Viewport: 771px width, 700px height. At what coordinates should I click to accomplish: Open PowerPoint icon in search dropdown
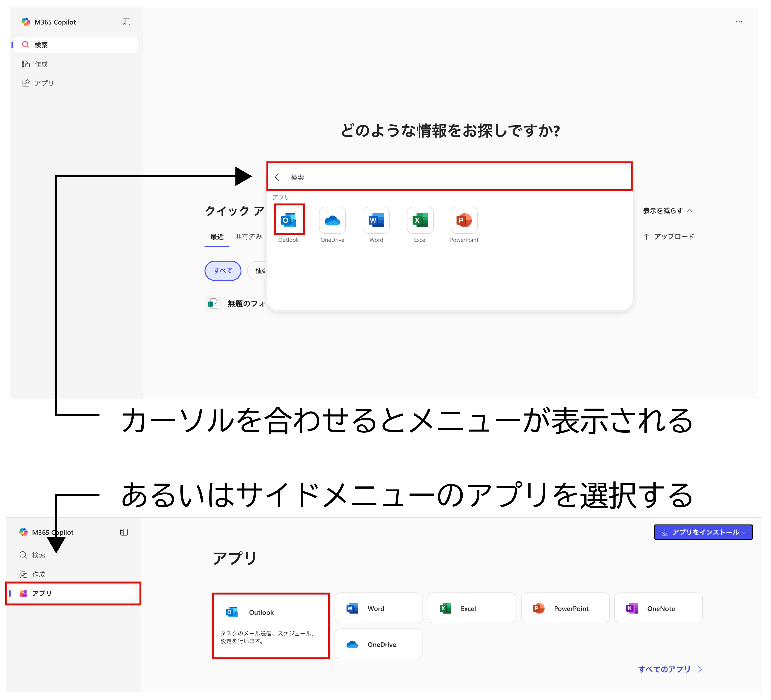(x=464, y=220)
